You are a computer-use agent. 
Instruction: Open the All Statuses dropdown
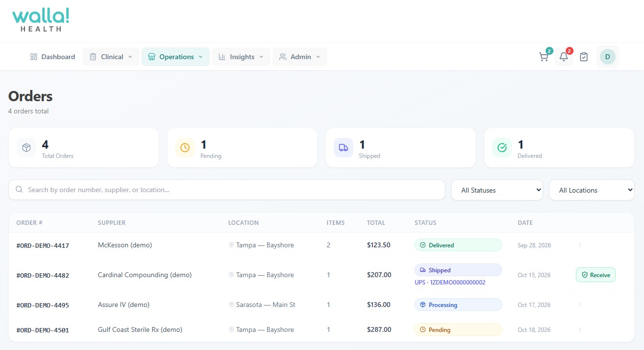[497, 190]
